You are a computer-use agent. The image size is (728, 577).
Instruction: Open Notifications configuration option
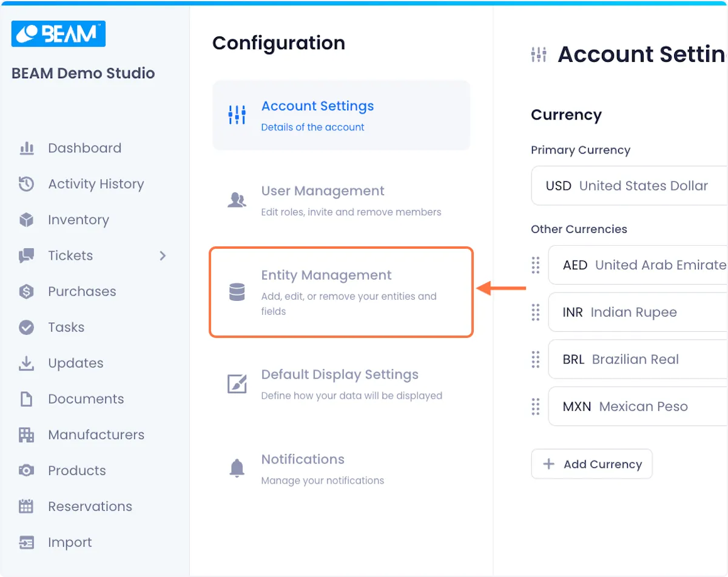pyautogui.click(x=341, y=469)
